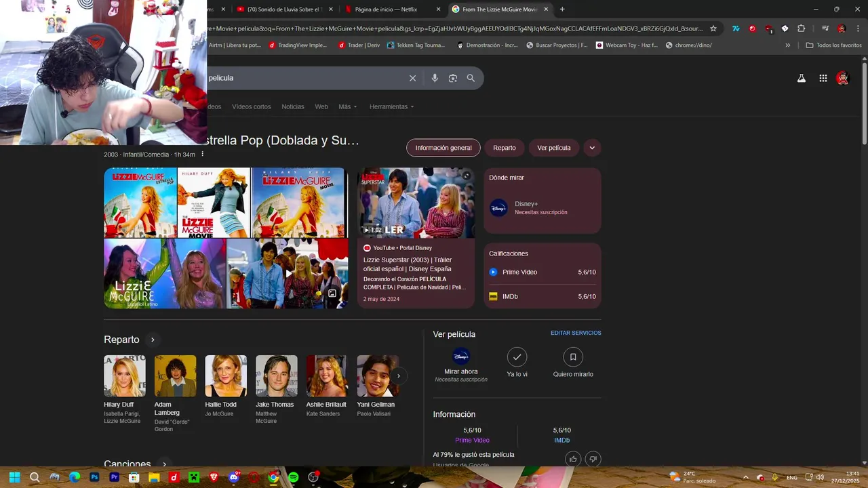Open Adam Lamberg cast photo
The height and width of the screenshot is (488, 868).
pyautogui.click(x=176, y=376)
